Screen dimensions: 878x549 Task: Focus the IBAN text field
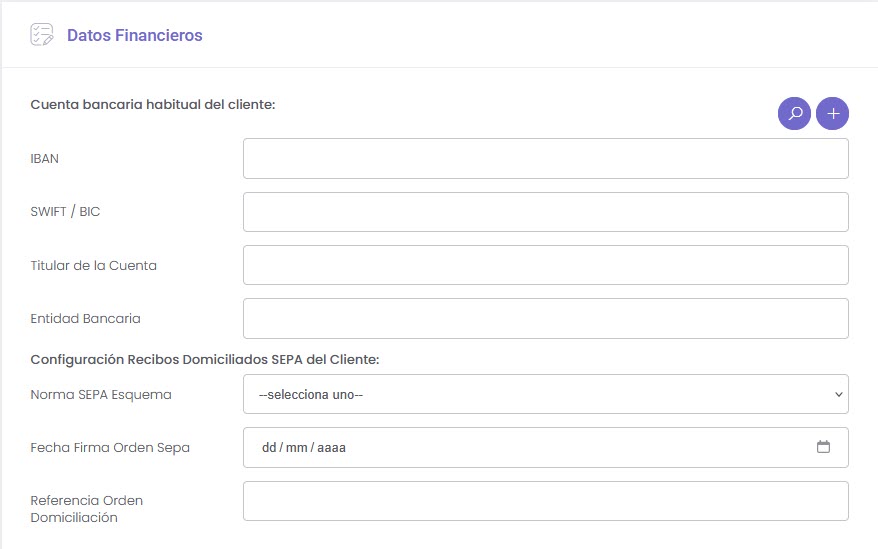click(545, 159)
